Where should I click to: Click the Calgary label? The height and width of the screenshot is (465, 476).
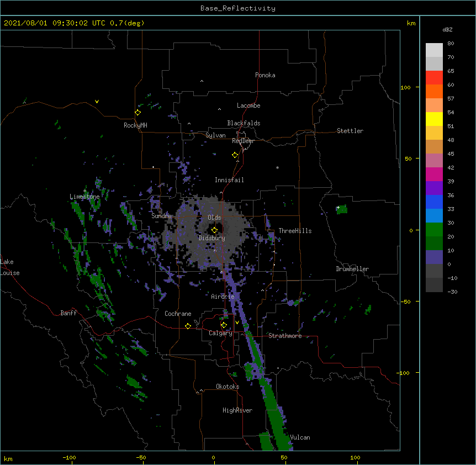point(221,333)
